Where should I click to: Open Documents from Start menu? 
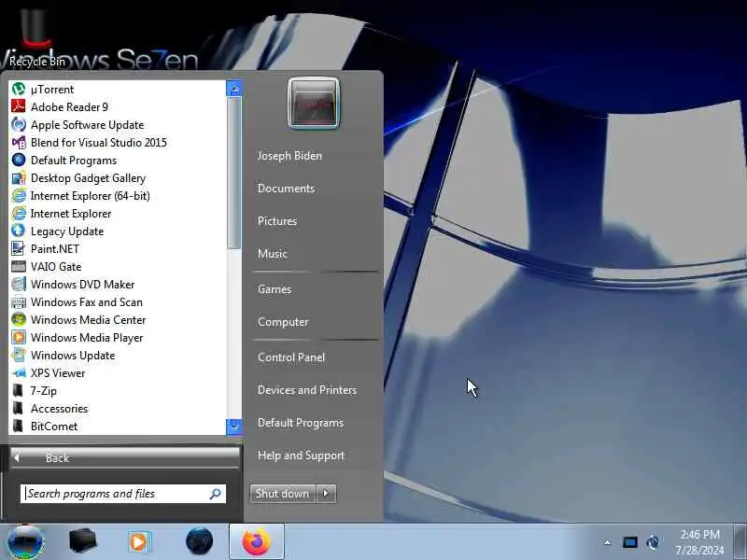(x=287, y=189)
